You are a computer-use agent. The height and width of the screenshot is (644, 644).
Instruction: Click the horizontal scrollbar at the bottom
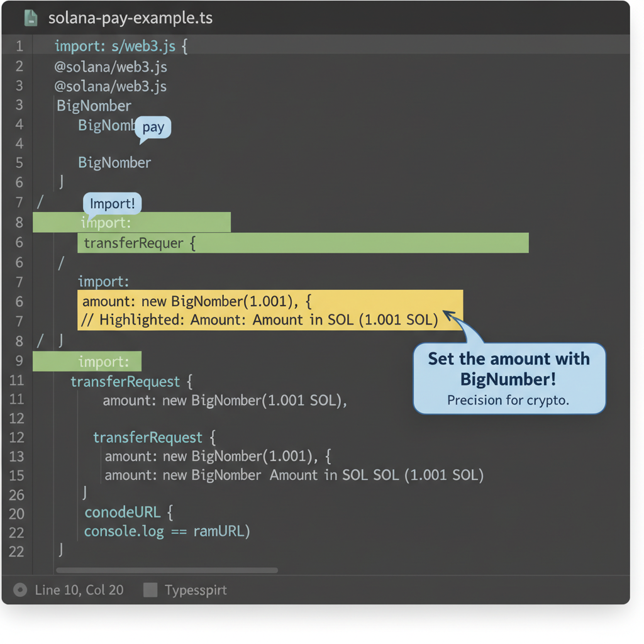coord(167,570)
